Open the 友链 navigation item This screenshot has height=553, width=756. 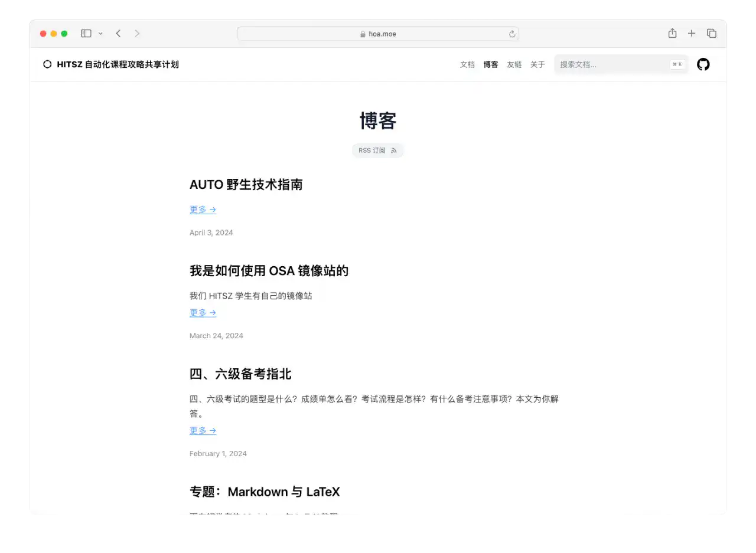pos(514,64)
